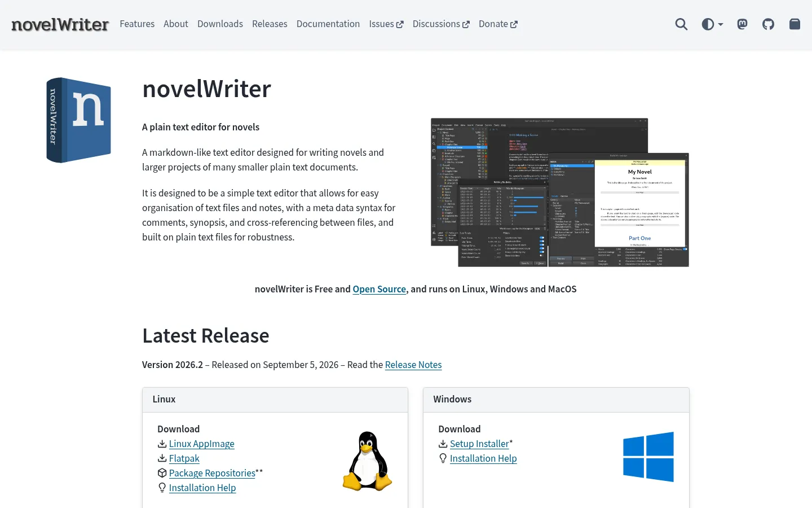Open the Package Repositories link
The width and height of the screenshot is (812, 508).
[x=212, y=473]
